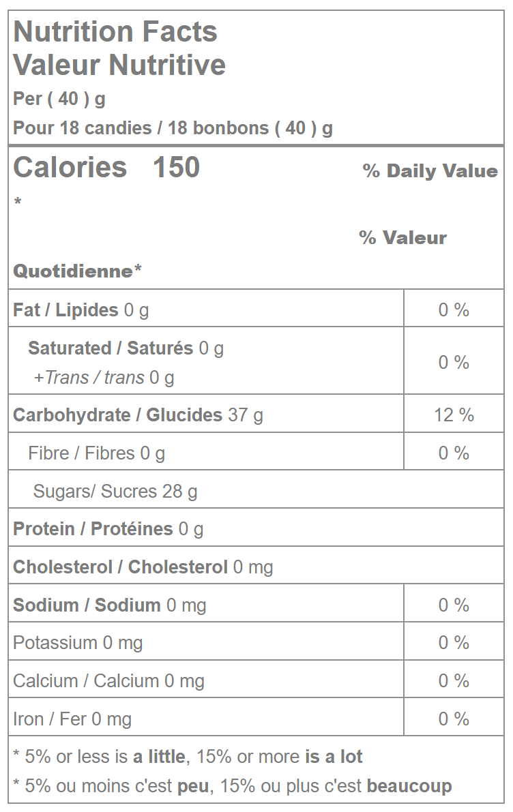Click the 18 candies serving size line
Viewport: 513px width, 812px height.
[173, 128]
